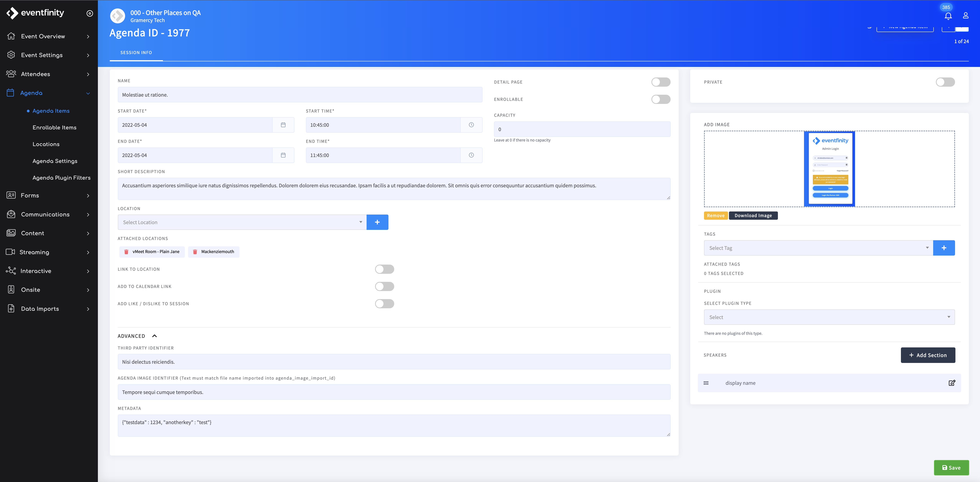Open the user profile icon
This screenshot has height=482, width=980.
pos(966,16)
